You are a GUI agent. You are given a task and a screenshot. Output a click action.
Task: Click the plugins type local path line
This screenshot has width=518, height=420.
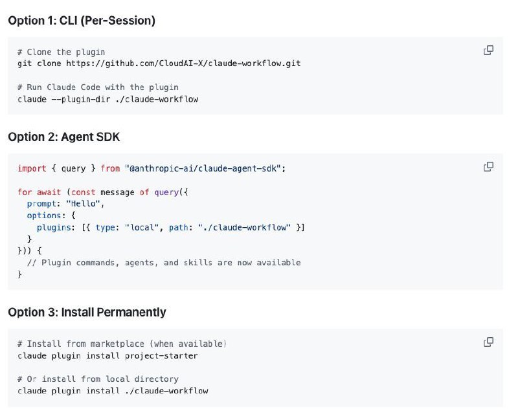[x=170, y=228]
